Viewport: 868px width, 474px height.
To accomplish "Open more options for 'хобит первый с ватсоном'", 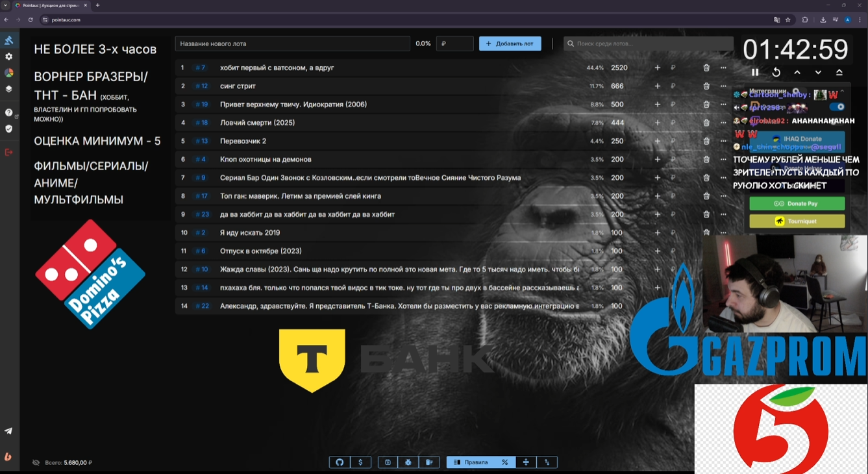I will pyautogui.click(x=723, y=68).
